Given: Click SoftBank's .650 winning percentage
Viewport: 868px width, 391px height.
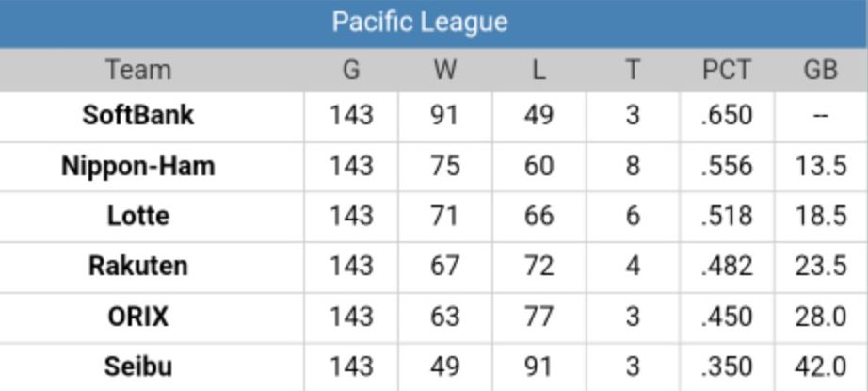Looking at the screenshot, I should [726, 115].
